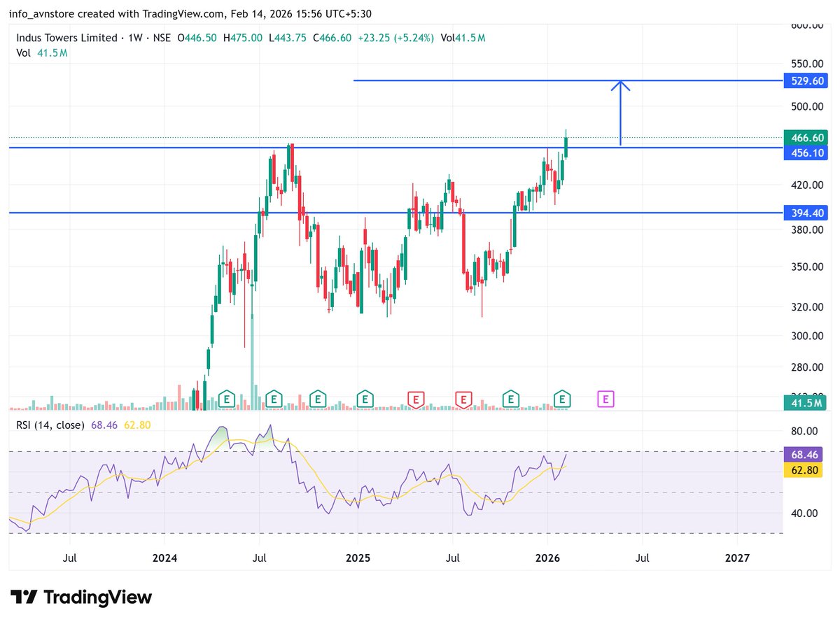
Task: Select the blue 394.40 price label
Action: pos(805,212)
